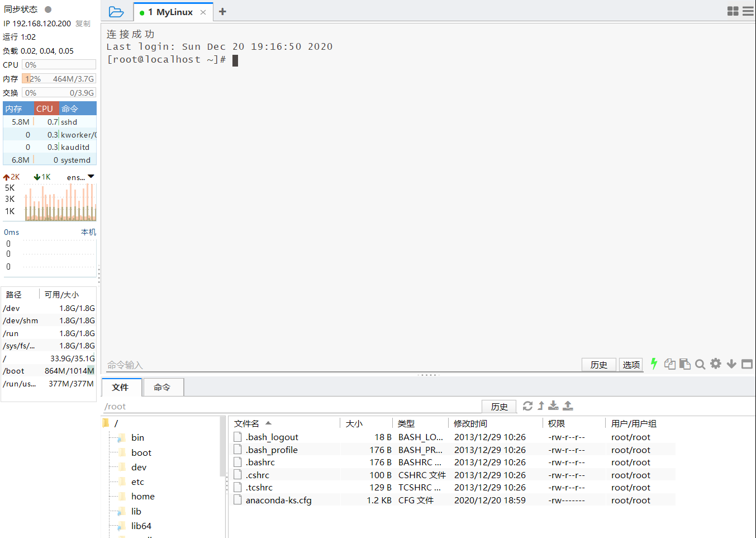Sort files by 权限 column

pyautogui.click(x=574, y=424)
